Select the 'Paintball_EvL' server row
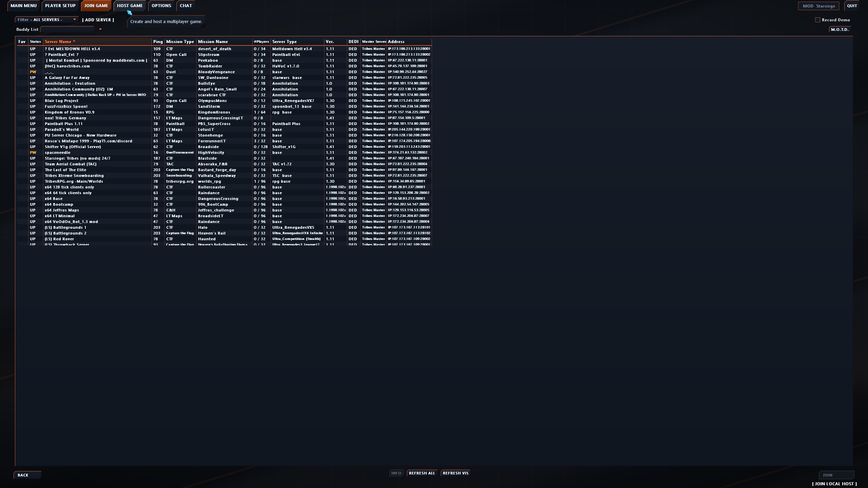Image resolution: width=868 pixels, height=488 pixels. click(224, 55)
